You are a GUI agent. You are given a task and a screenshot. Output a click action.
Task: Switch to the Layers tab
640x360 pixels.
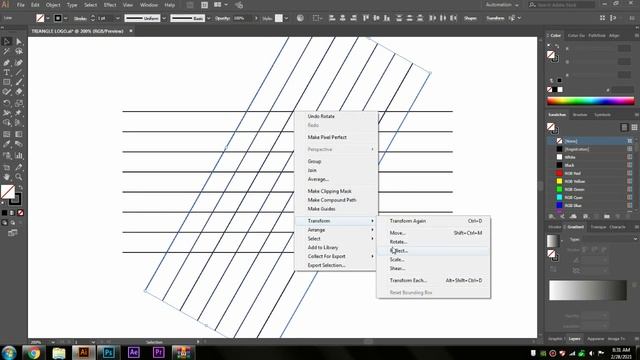(574, 339)
